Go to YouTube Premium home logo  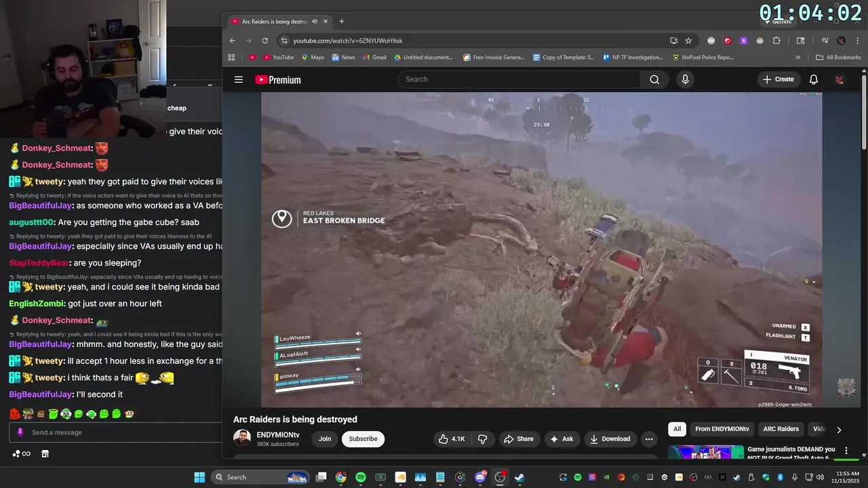coord(278,80)
